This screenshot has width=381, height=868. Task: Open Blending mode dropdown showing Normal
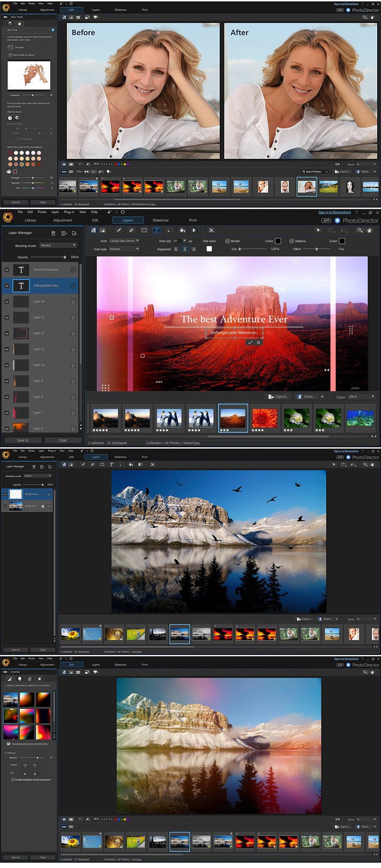pos(59,245)
